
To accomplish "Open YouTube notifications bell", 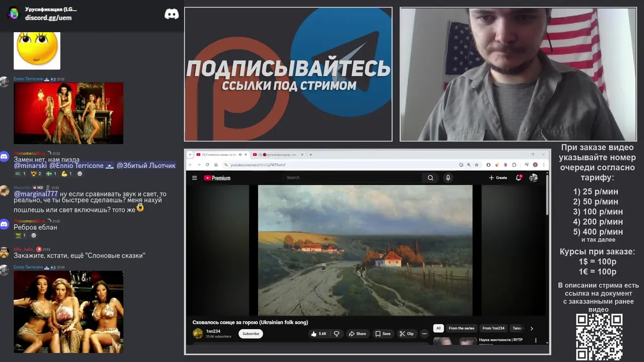I will 518,177.
